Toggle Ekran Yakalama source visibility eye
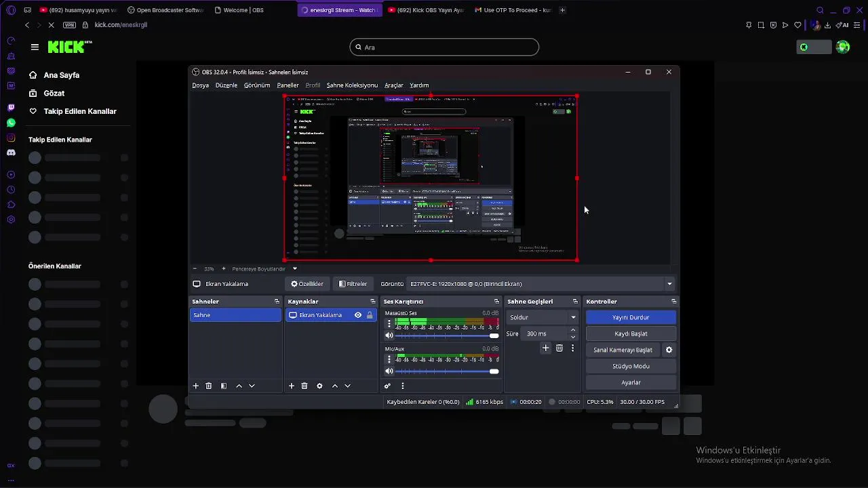 coord(358,315)
